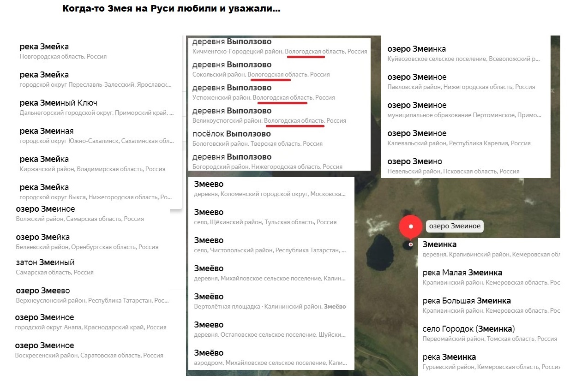
Task: Choose село Городок (Змеинка) suggestion
Action: click(x=489, y=333)
